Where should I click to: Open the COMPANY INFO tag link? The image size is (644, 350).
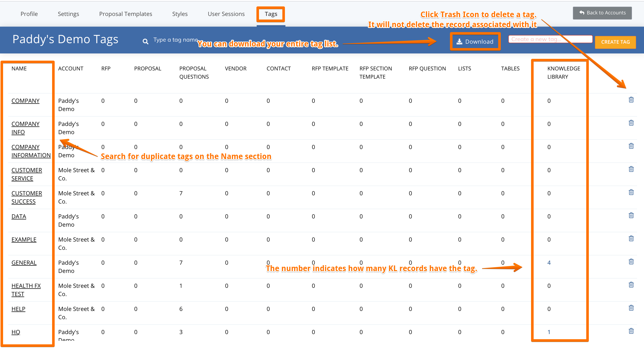(25, 128)
